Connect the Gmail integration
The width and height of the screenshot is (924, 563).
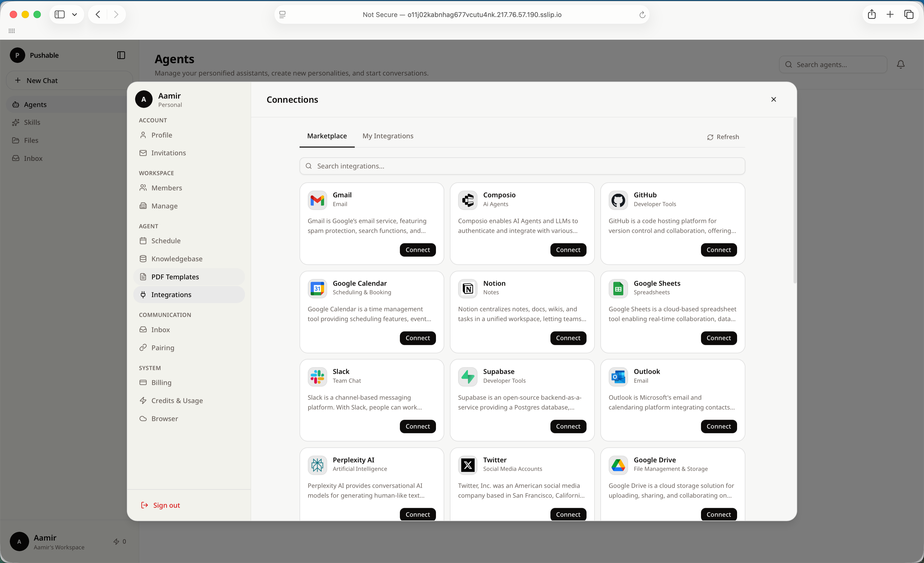point(417,250)
